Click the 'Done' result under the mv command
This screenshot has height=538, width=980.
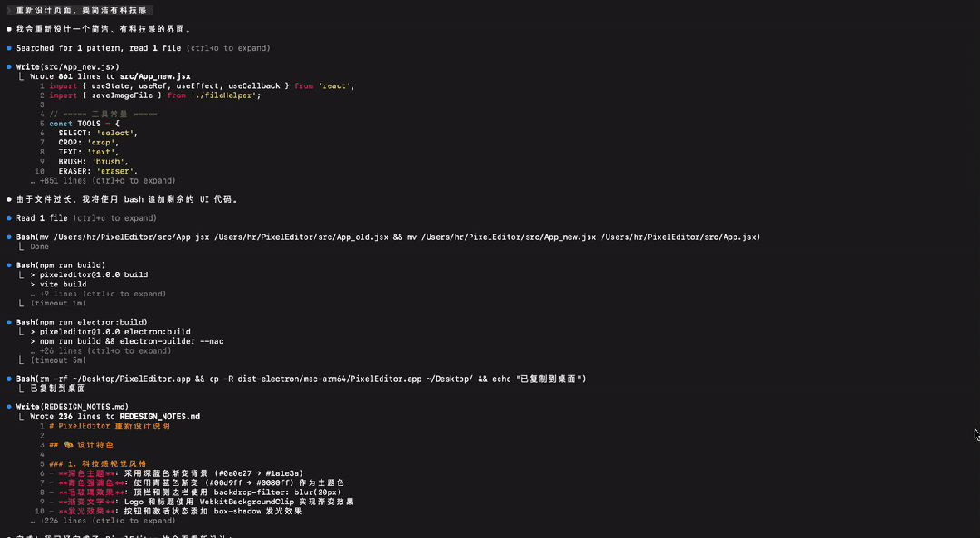[40, 246]
